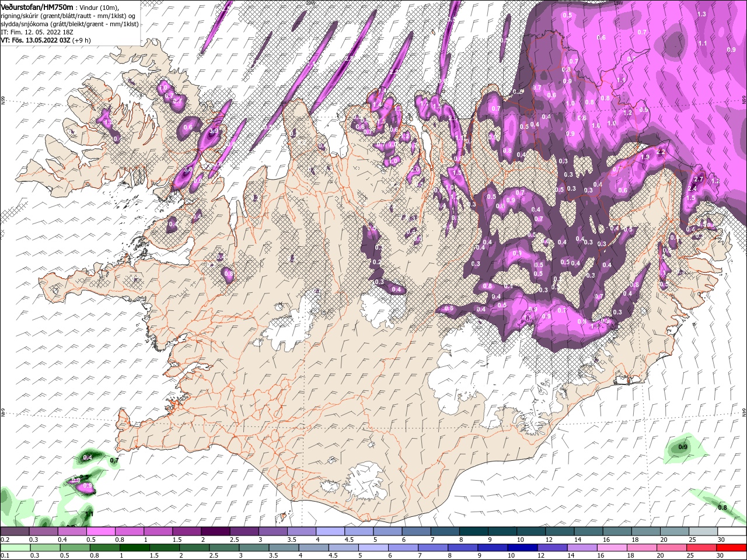This screenshot has height=560, width=747.
Task: Pick the dark navy 10–12 rain scale swatch
Action: click(x=522, y=548)
